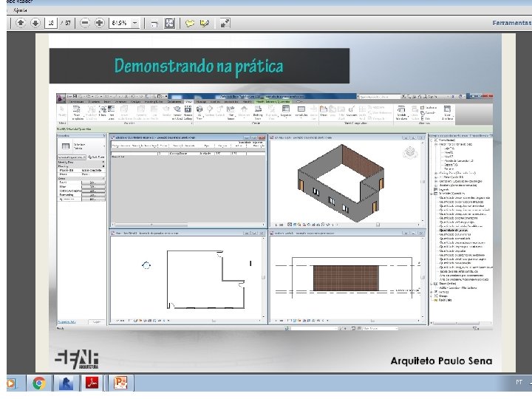Click Render Gallery ribbon icon
This screenshot has width=532, height=399.
(x=188, y=112)
